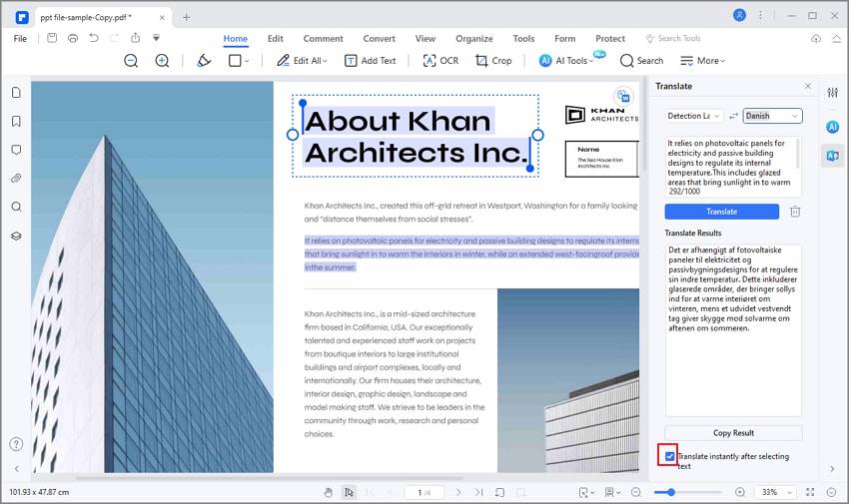Open the Home tab
The width and height of the screenshot is (849, 504).
[236, 38]
